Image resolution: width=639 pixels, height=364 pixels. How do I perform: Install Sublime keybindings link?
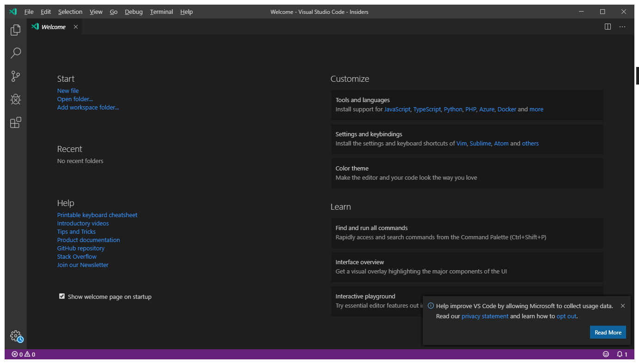point(481,144)
